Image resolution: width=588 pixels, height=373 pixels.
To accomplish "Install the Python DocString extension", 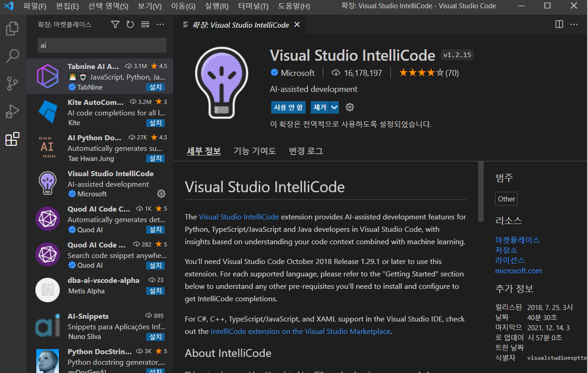I will 155,371.
